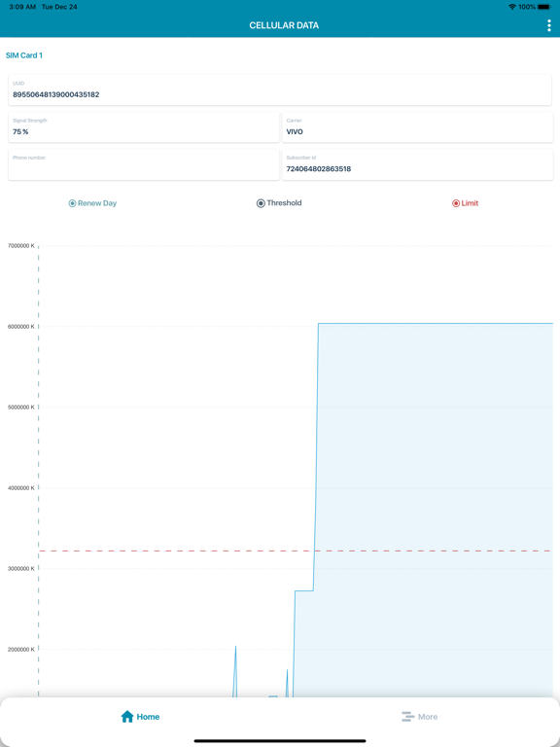Tap the 7000000 K axis label
This screenshot has height=747, width=560.
click(21, 246)
